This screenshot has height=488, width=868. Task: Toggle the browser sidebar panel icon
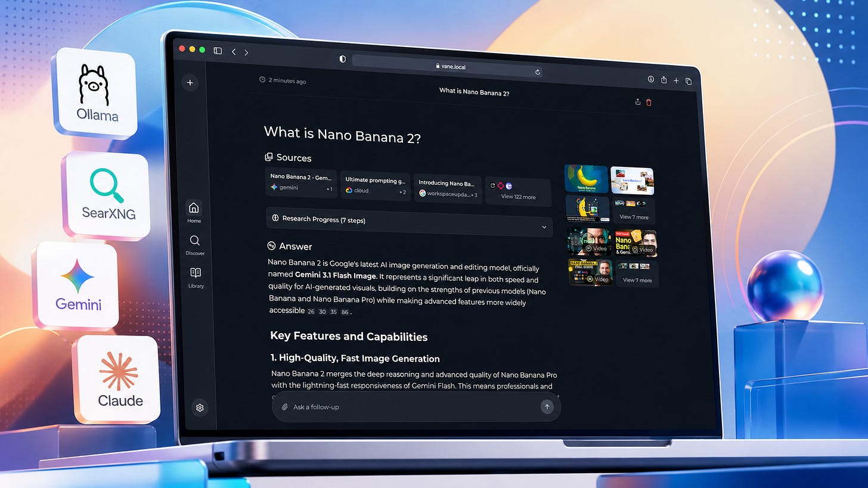218,51
